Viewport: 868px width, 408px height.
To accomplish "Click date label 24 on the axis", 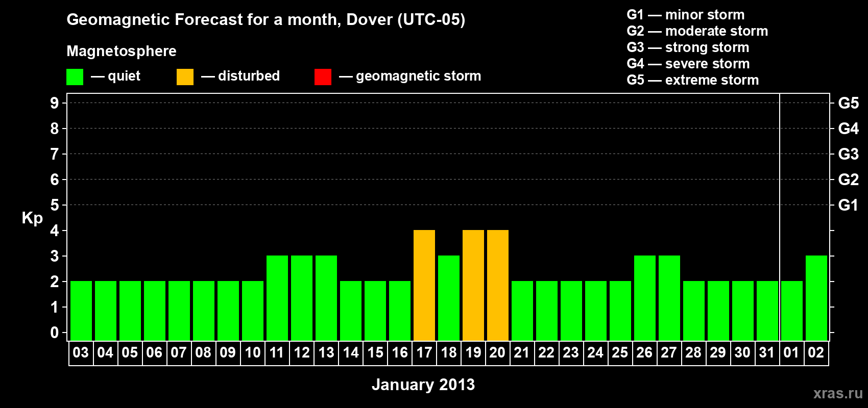I will [x=595, y=352].
